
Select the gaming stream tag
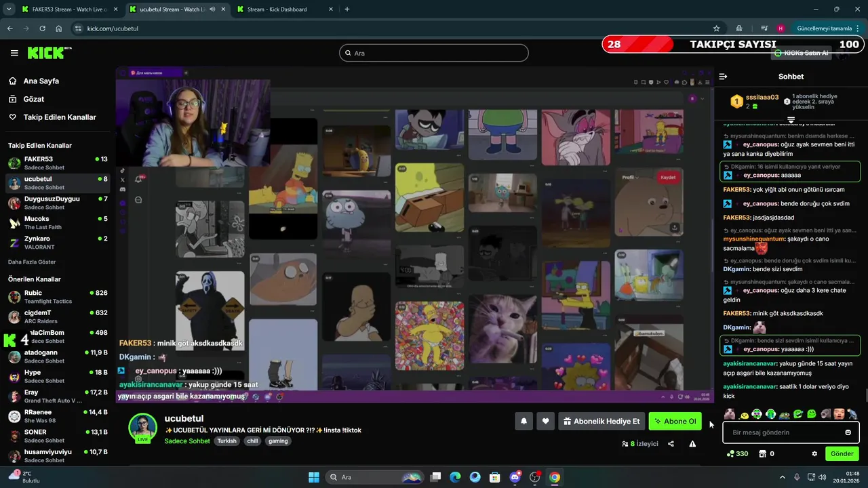pyautogui.click(x=278, y=441)
